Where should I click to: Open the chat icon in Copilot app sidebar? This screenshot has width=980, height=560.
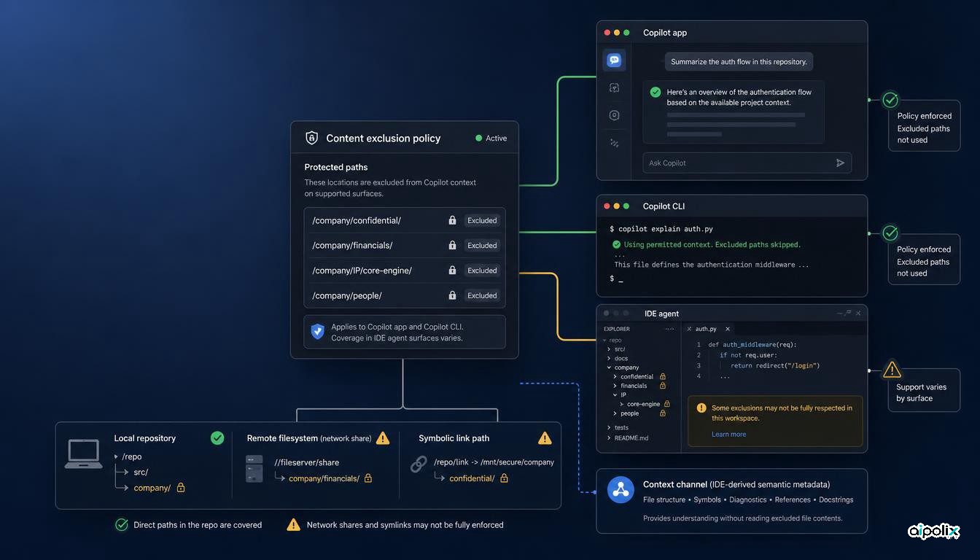(x=614, y=61)
